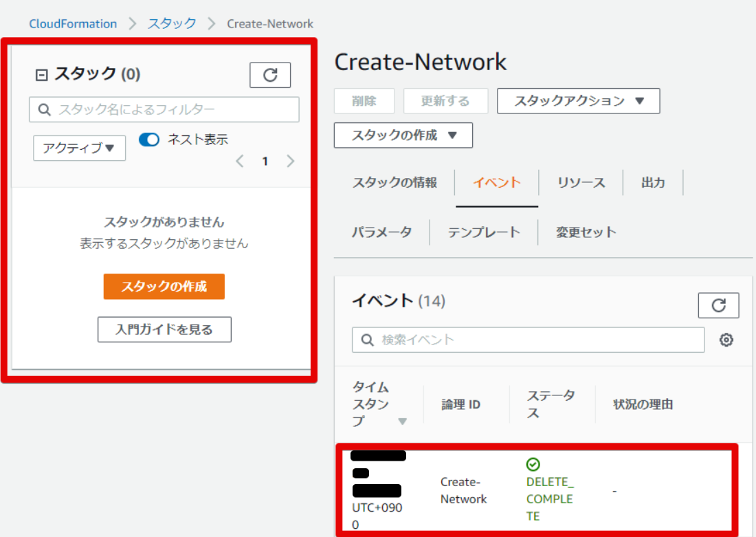The image size is (756, 537).
Task: Refresh the スタック list
Action: pos(269,75)
